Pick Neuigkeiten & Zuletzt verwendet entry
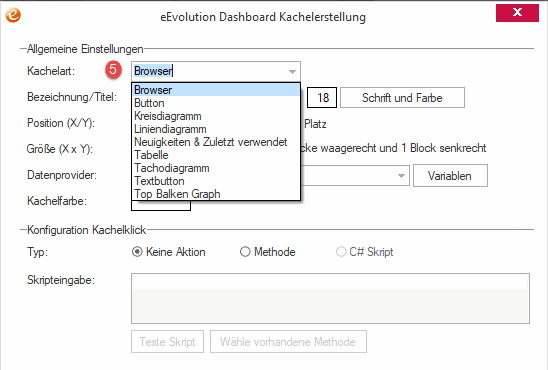Image resolution: width=548 pixels, height=370 pixels. coord(216,142)
